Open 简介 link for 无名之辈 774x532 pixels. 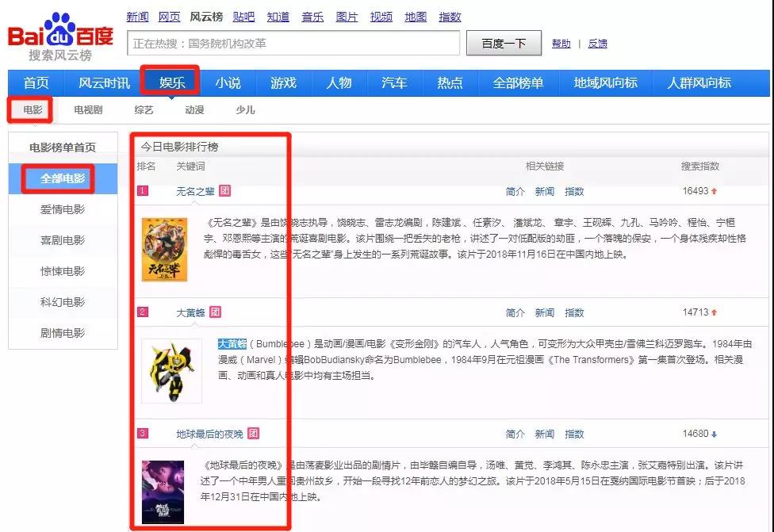[515, 191]
